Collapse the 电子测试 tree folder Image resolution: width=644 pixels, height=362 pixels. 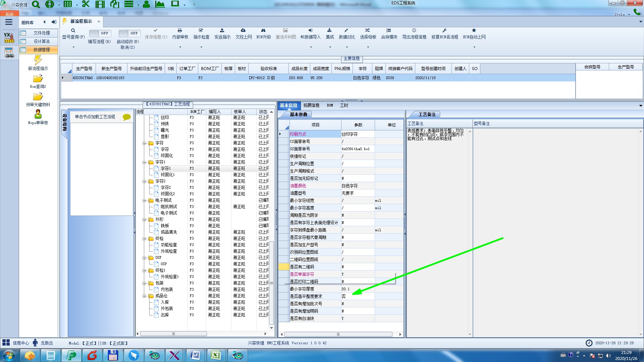145,200
